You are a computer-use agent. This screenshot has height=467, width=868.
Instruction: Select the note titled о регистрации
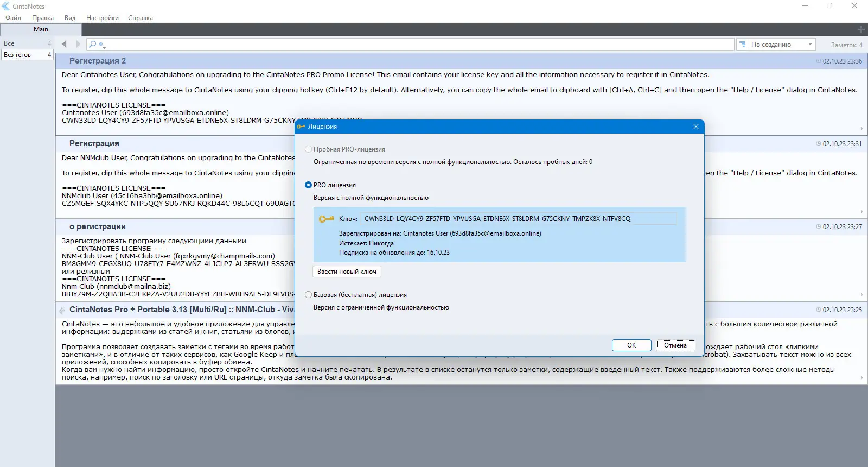98,226
